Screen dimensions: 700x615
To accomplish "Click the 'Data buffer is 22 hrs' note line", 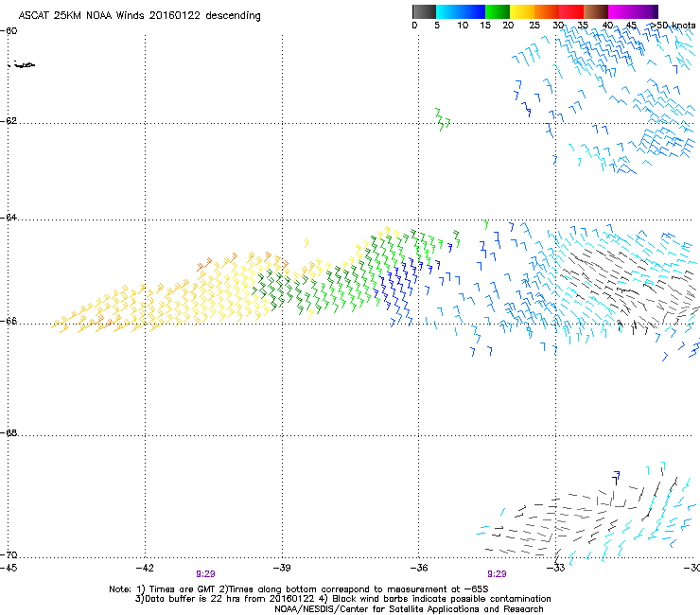I will coord(342,599).
